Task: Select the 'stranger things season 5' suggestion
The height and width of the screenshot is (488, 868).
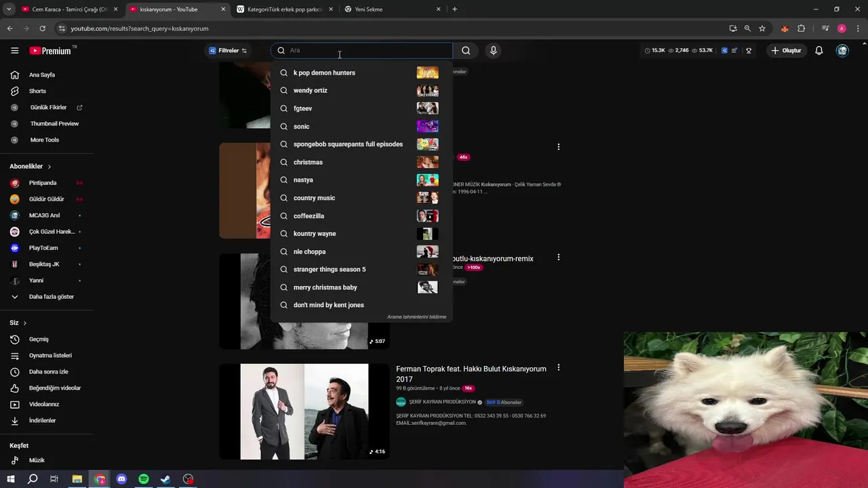Action: point(361,269)
